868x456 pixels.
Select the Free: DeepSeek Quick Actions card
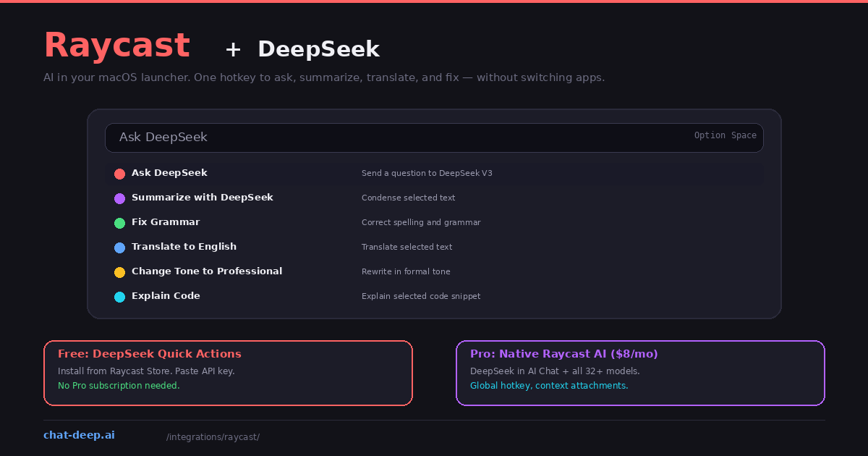228,373
